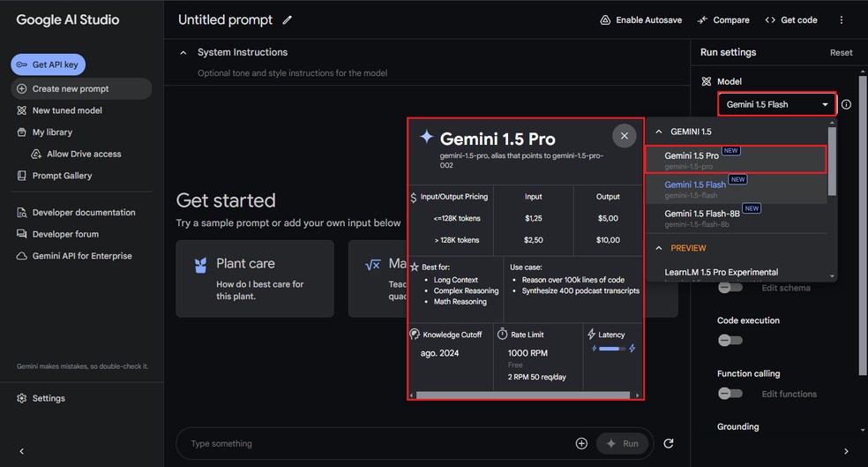Click the pencil icon to rename prompt
868x467 pixels.
tap(288, 20)
